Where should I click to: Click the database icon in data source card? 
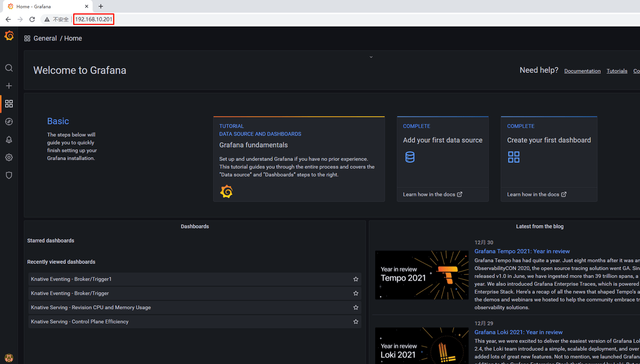(410, 157)
